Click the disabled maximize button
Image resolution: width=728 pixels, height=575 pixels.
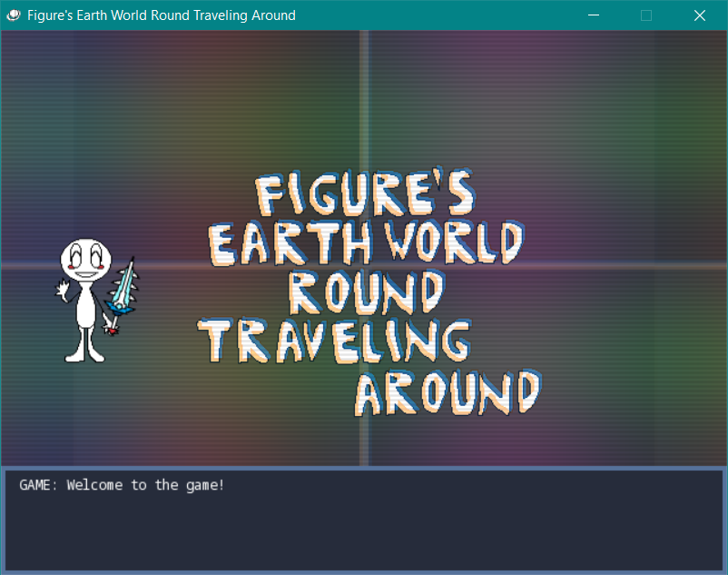[x=646, y=15]
